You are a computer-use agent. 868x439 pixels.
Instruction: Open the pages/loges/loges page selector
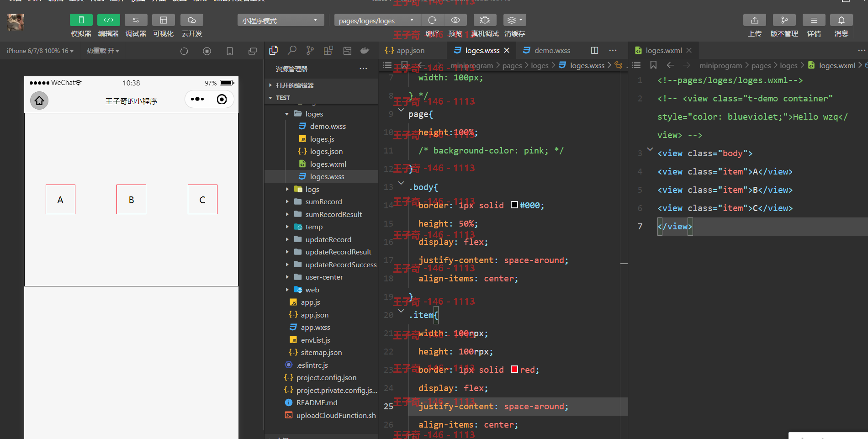pos(377,21)
